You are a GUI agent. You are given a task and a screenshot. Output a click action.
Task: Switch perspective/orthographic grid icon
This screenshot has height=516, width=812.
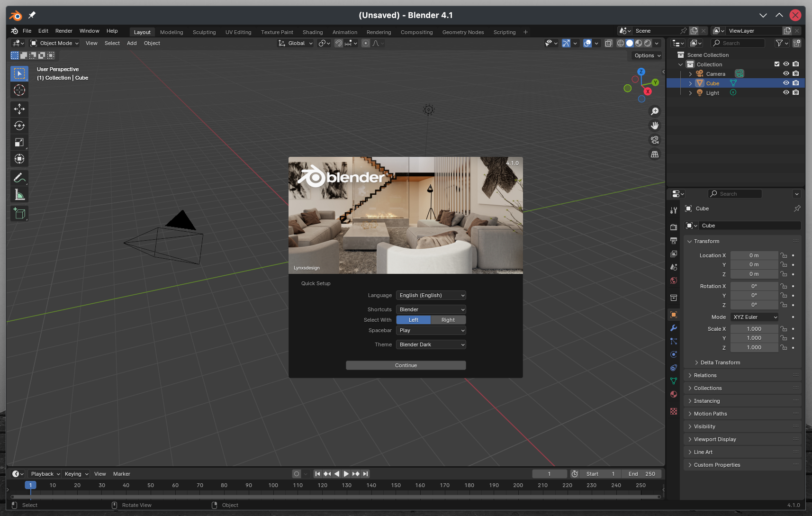(655, 154)
